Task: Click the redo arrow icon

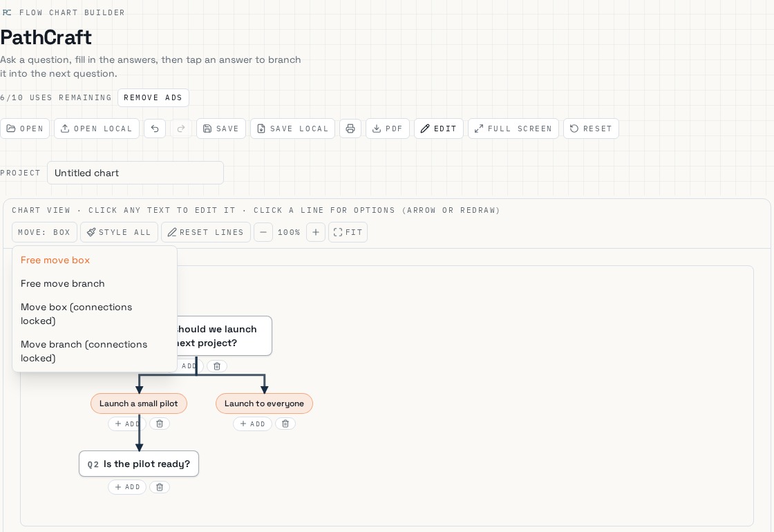Action: click(x=181, y=129)
